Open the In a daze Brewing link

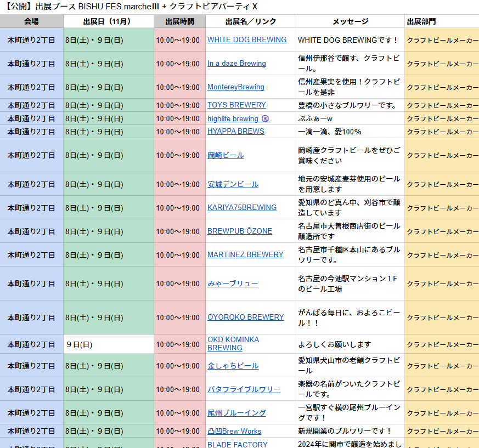coord(236,63)
